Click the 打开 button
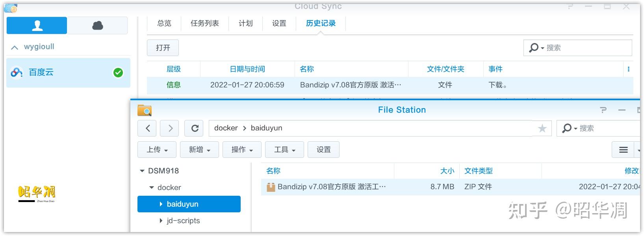This screenshot has width=644, height=236. tap(163, 48)
